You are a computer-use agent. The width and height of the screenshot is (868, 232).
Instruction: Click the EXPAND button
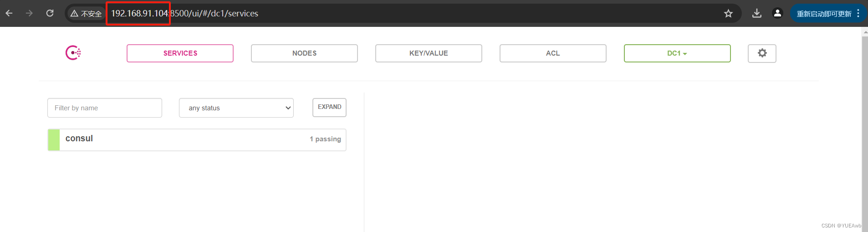point(329,107)
